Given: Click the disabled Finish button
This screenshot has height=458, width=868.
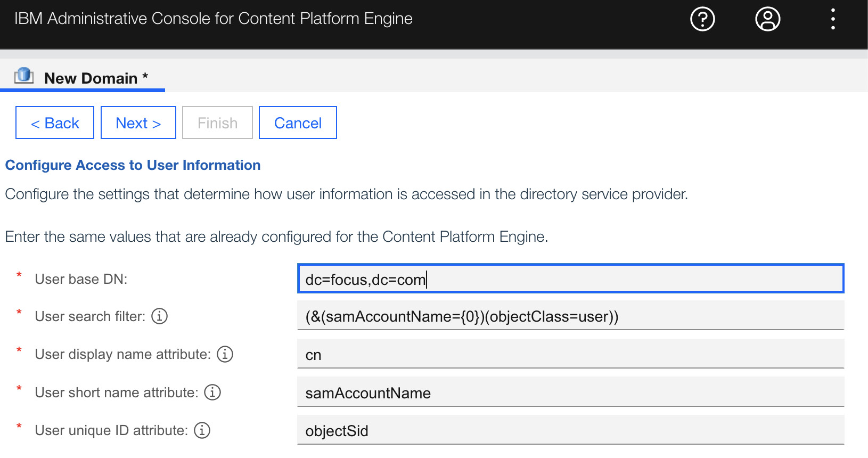Looking at the screenshot, I should coord(217,122).
